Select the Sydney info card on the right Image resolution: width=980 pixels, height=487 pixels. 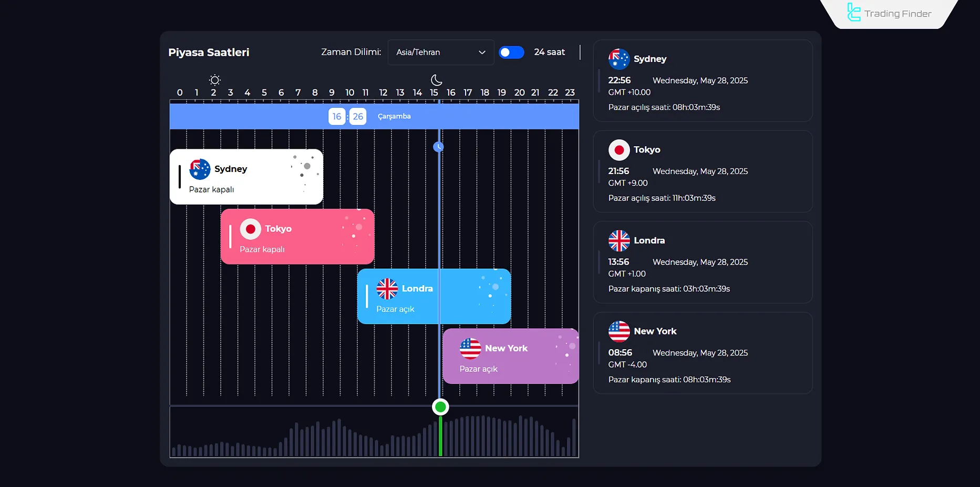pyautogui.click(x=703, y=81)
